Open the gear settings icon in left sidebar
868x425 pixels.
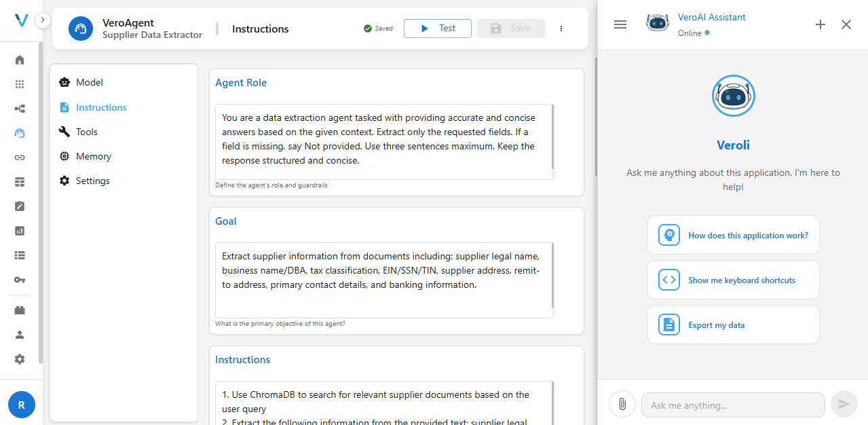pyautogui.click(x=20, y=359)
